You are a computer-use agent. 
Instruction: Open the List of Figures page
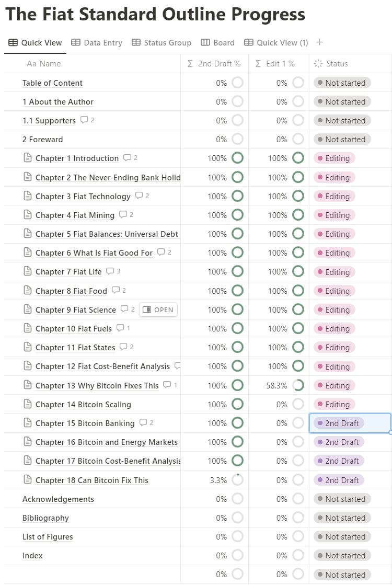(x=48, y=537)
